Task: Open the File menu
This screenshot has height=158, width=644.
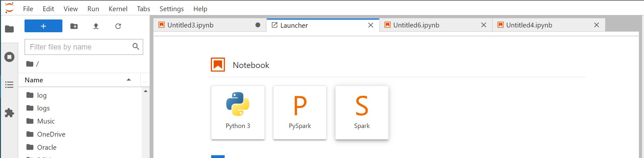Action: point(28,9)
